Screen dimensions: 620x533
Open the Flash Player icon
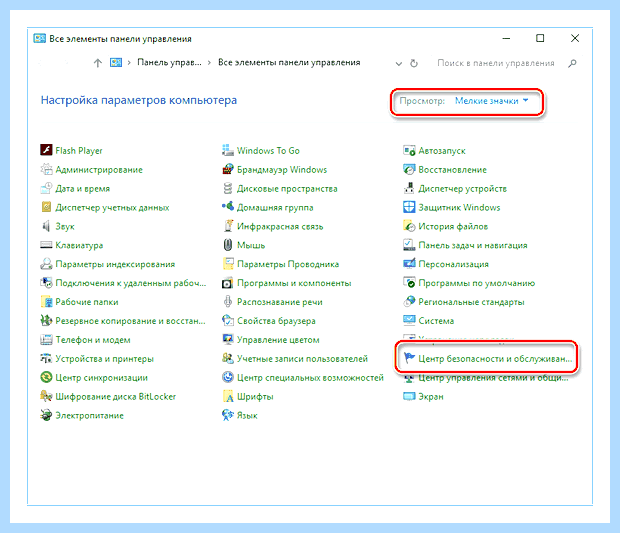[x=46, y=150]
